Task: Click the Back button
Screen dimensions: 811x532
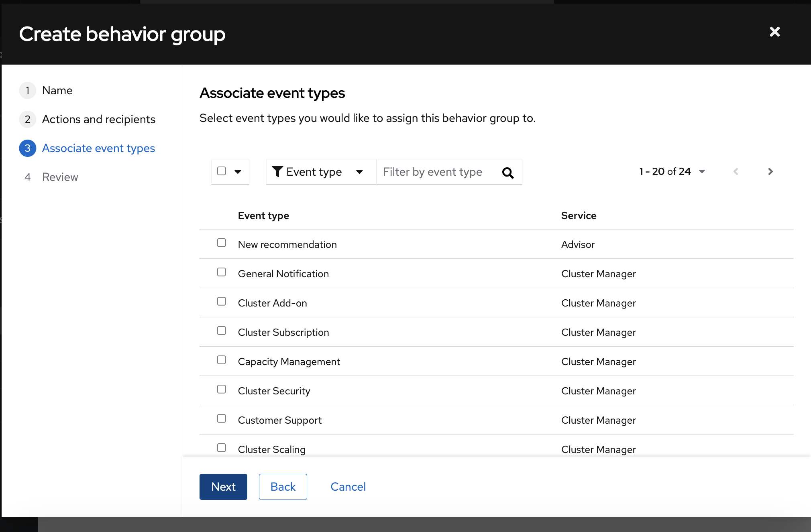Action: click(x=283, y=487)
